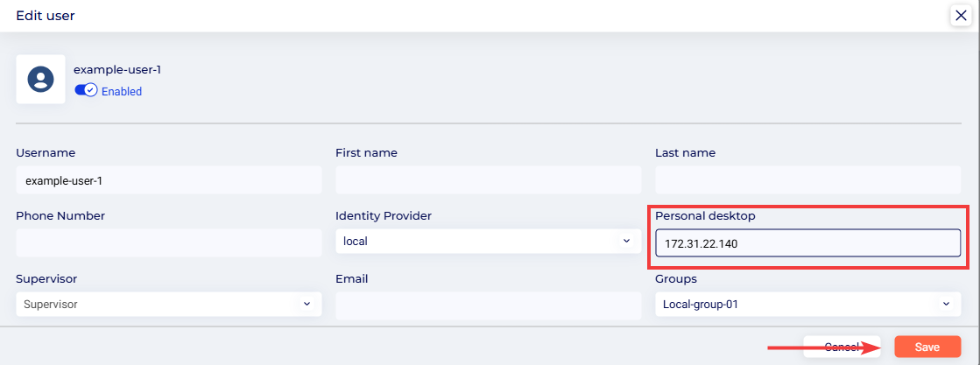Select the Last name text box

pos(807,180)
